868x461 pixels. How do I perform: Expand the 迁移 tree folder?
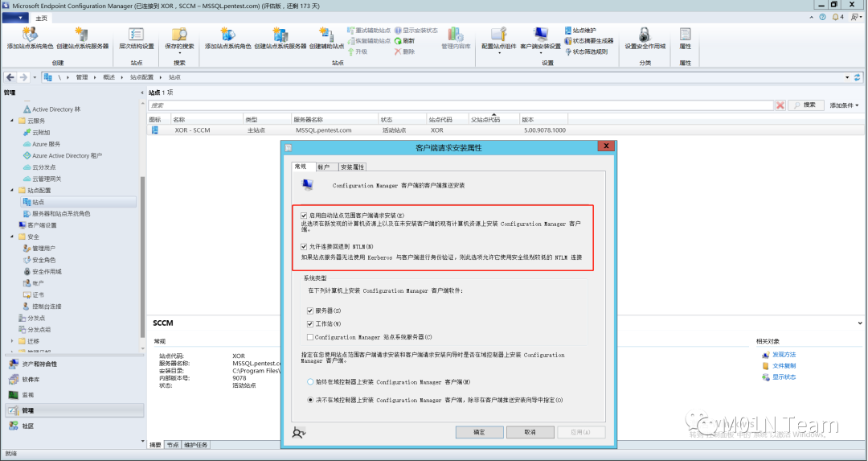pyautogui.click(x=12, y=341)
